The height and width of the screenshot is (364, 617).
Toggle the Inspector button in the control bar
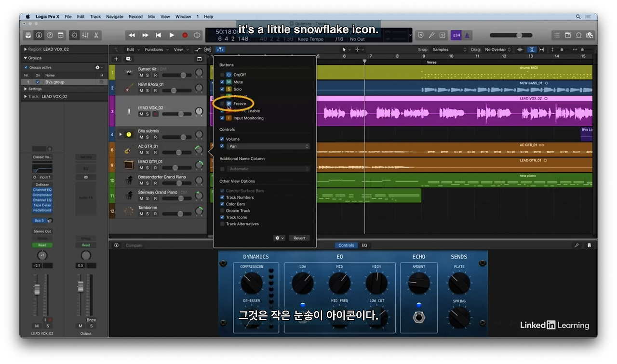[x=39, y=35]
